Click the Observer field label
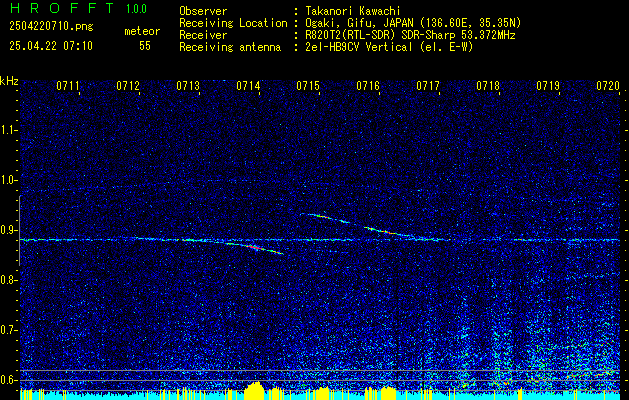The height and width of the screenshot is (400, 629). click(x=203, y=12)
